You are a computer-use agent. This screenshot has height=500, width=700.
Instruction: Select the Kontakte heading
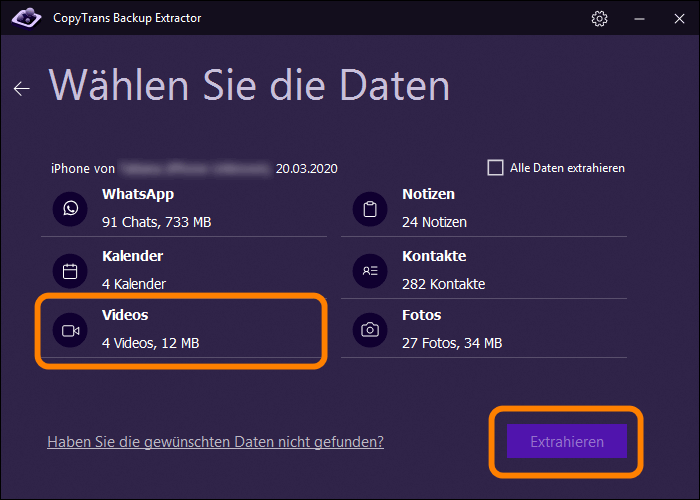434,256
